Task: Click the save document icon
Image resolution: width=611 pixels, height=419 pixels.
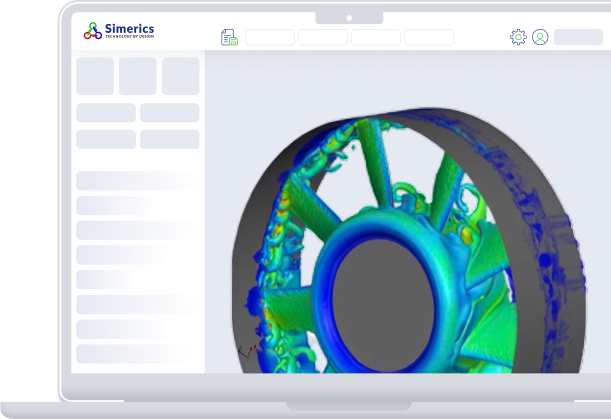Action: click(x=230, y=37)
